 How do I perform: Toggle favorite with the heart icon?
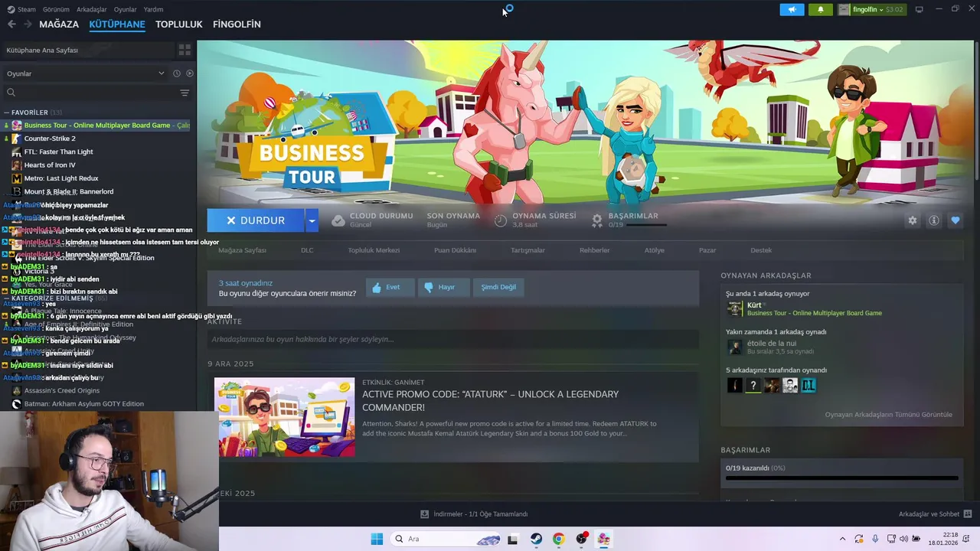[x=955, y=220]
